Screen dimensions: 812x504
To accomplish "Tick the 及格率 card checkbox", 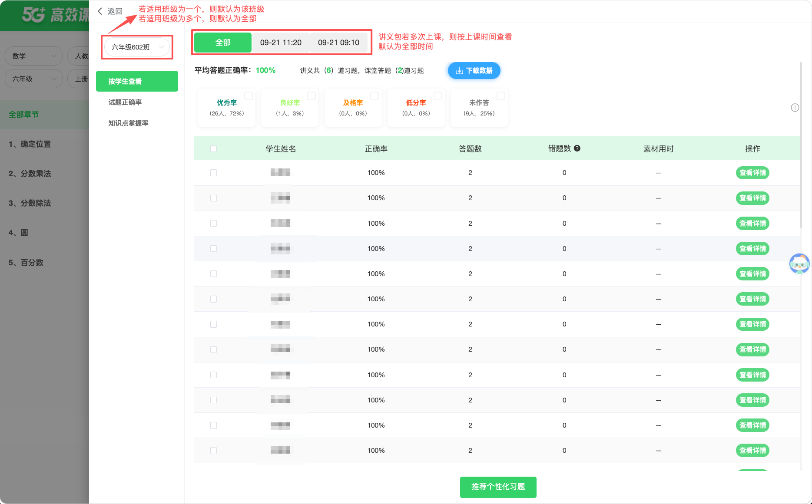I will point(375,96).
